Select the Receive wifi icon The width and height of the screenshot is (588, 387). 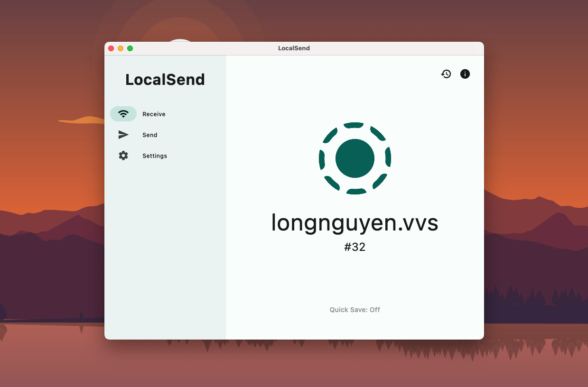[123, 114]
